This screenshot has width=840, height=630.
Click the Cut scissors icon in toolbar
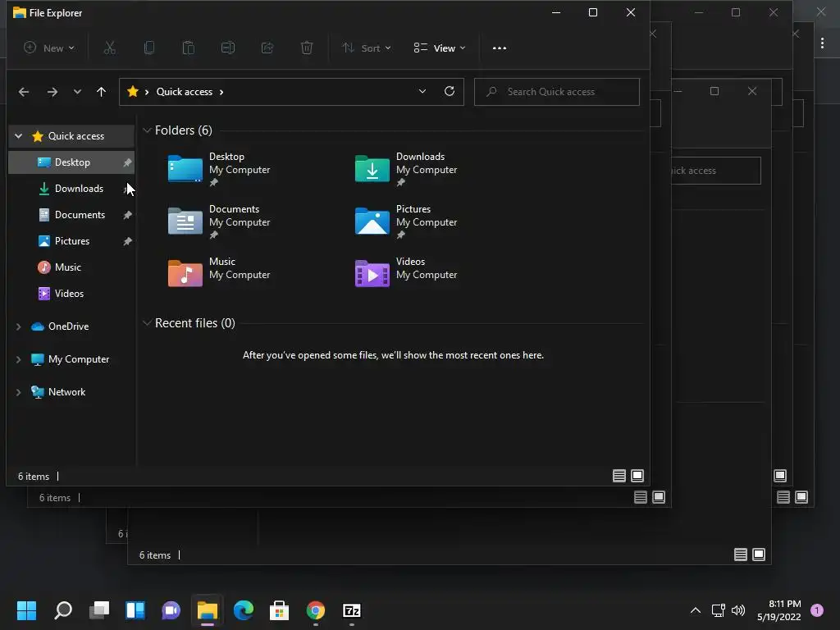[x=109, y=48]
